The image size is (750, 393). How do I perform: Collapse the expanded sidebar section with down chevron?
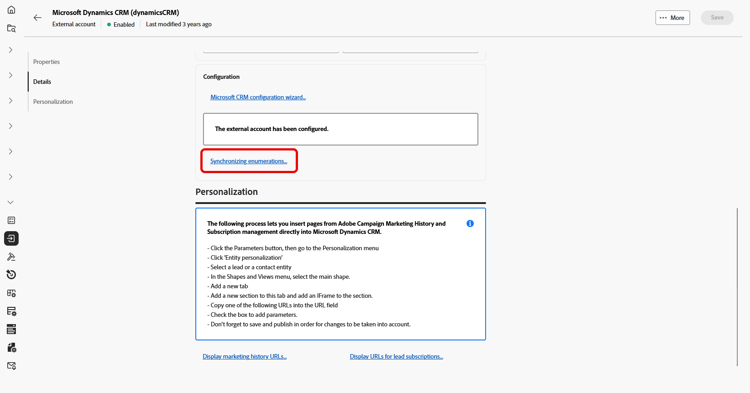tap(11, 203)
